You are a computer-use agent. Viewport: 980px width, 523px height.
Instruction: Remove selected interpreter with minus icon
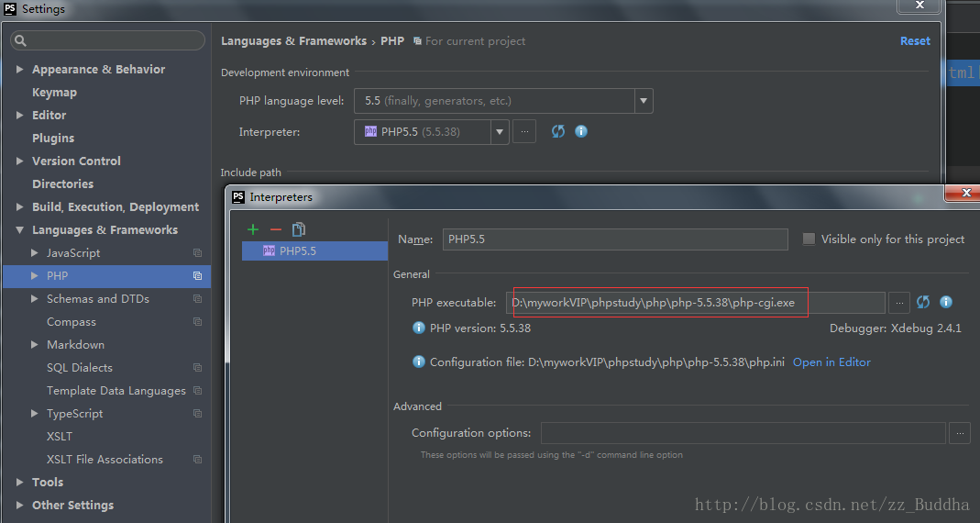(x=276, y=229)
